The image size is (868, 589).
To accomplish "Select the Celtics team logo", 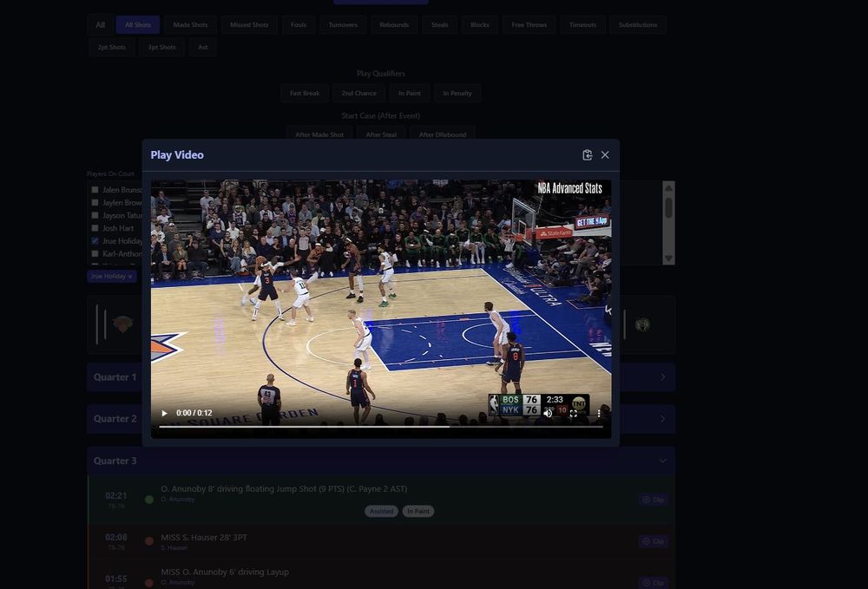I will pos(642,324).
